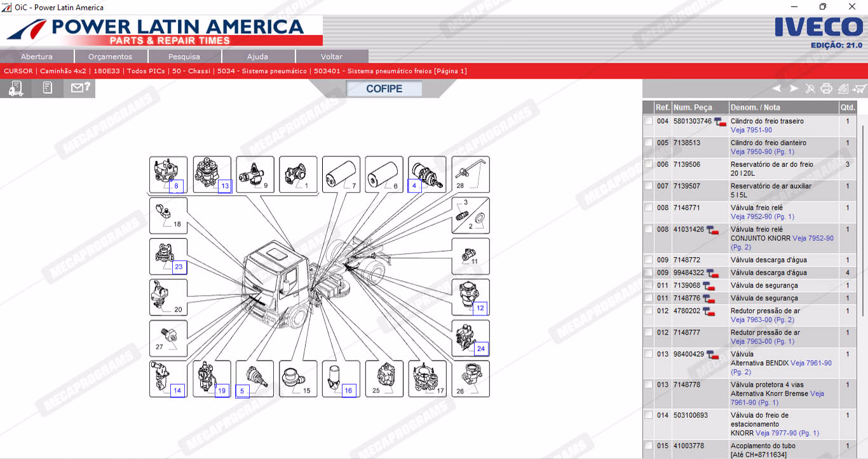Go to next page with right arrow
868x459 pixels.
(794, 89)
